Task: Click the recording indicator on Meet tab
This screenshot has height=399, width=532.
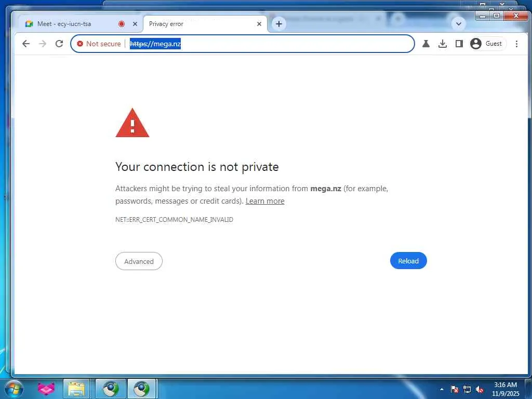Action: pos(122,24)
